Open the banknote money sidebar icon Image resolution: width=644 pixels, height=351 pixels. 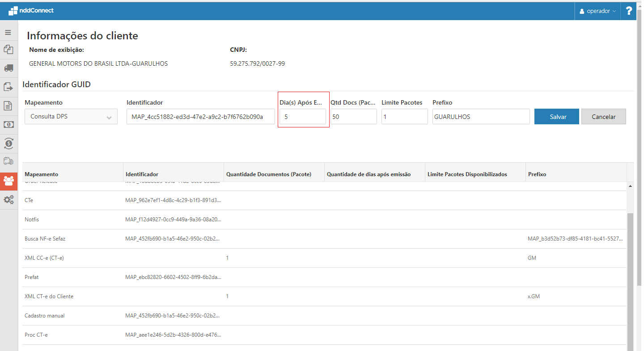click(x=8, y=124)
